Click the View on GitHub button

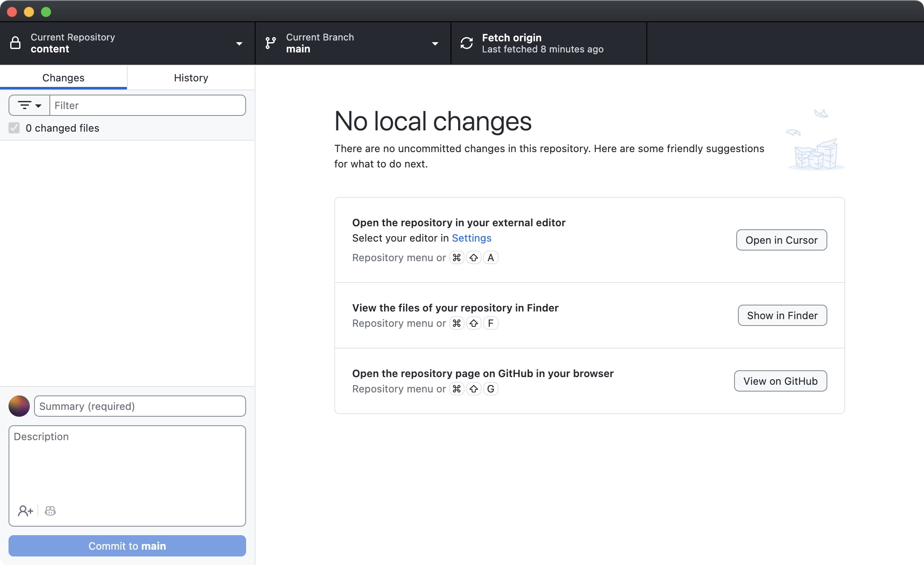pos(780,381)
